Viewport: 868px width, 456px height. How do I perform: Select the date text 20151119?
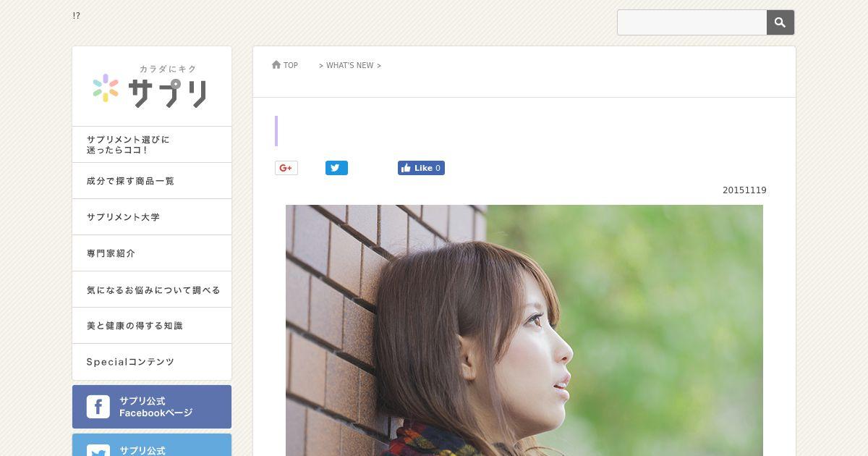click(744, 190)
